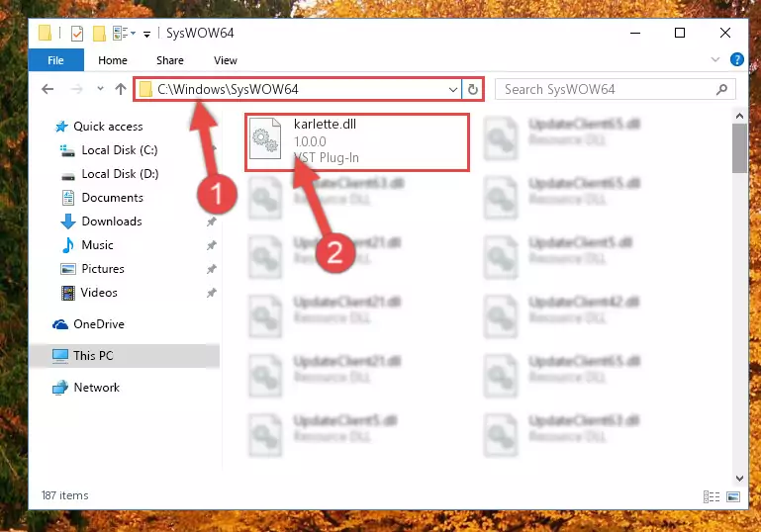The height and width of the screenshot is (532, 761).
Task: Click the Search SysWOW64 field
Action: [615, 89]
